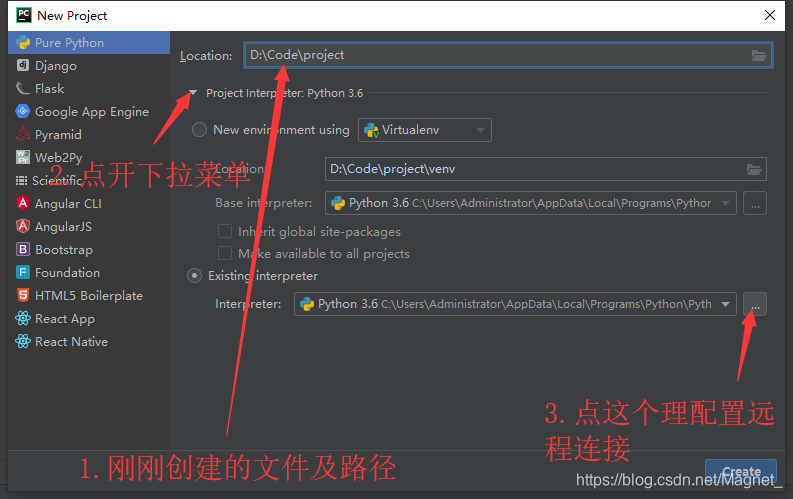Screen dimensions: 793x499
Task: Select Angular CLI project type
Action: click(x=89, y=204)
